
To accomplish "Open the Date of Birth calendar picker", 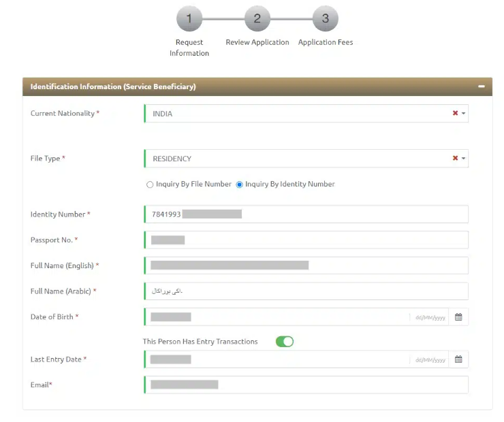I will (x=458, y=317).
